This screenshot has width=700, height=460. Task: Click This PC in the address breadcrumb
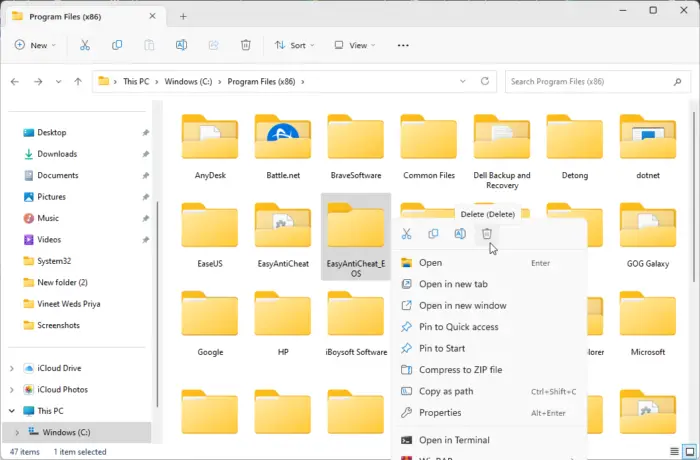coord(136,81)
